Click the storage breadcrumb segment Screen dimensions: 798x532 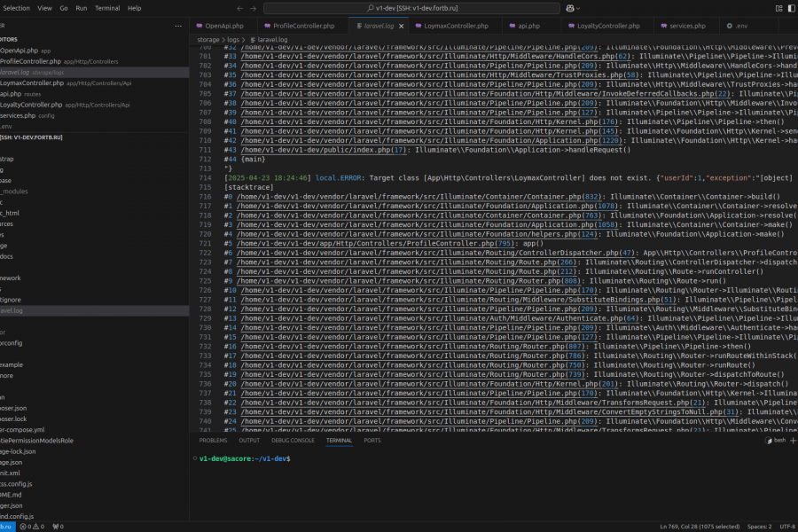click(208, 40)
